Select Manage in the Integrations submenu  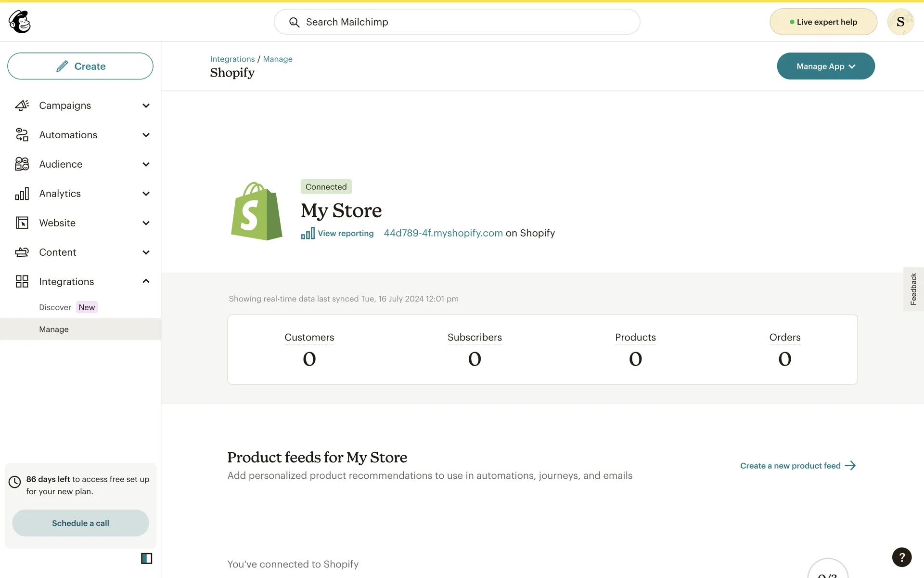click(54, 329)
